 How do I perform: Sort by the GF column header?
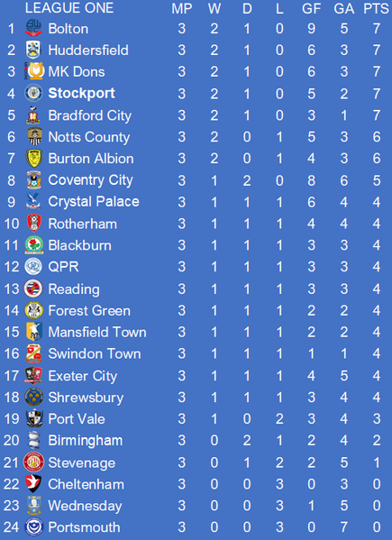tap(312, 9)
